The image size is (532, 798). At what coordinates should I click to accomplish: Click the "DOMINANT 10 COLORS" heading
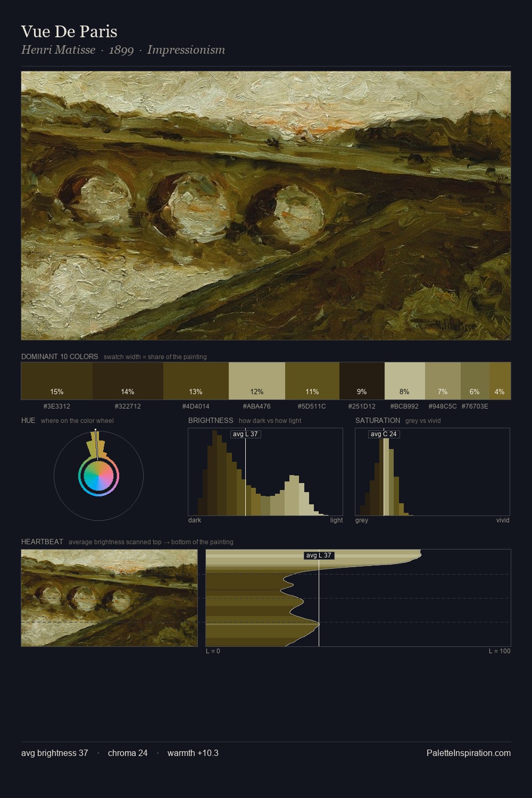tap(60, 356)
